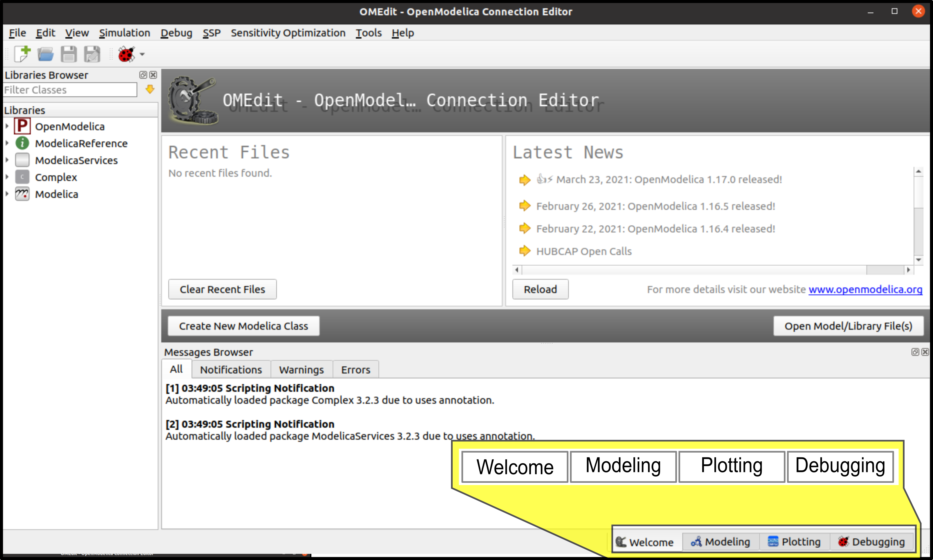Open the Help menu

403,33
